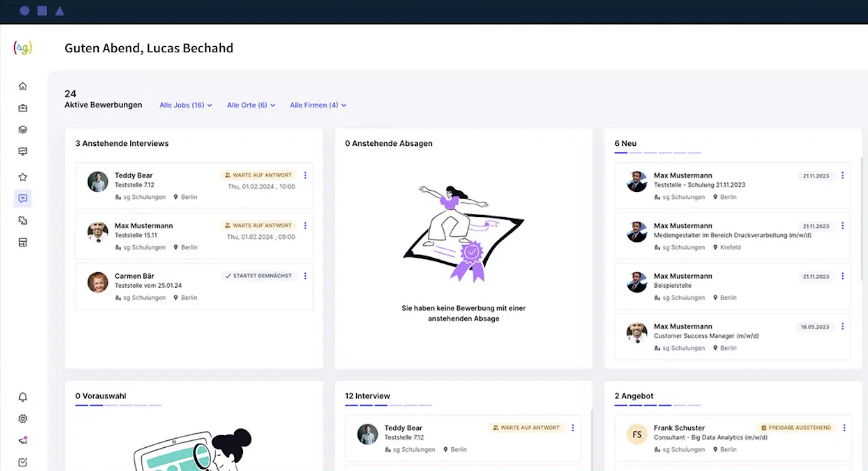
Task: Click the sg logo at top left
Action: pyautogui.click(x=23, y=48)
